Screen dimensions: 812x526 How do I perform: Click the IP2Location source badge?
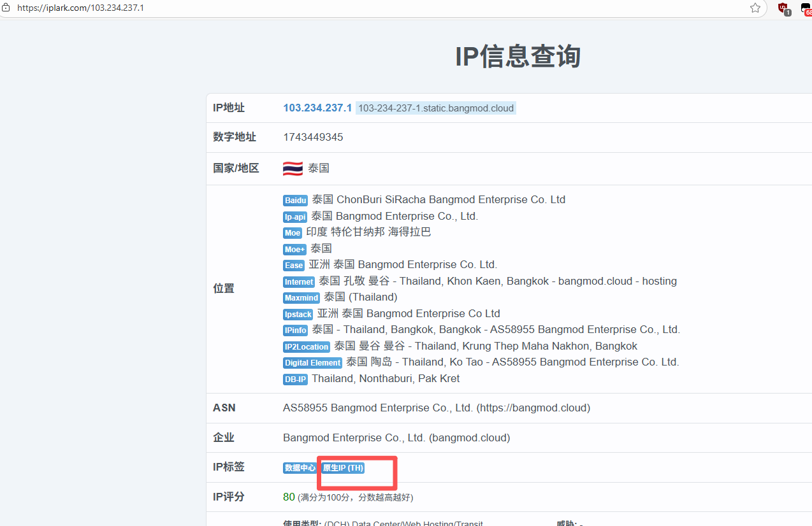(307, 346)
